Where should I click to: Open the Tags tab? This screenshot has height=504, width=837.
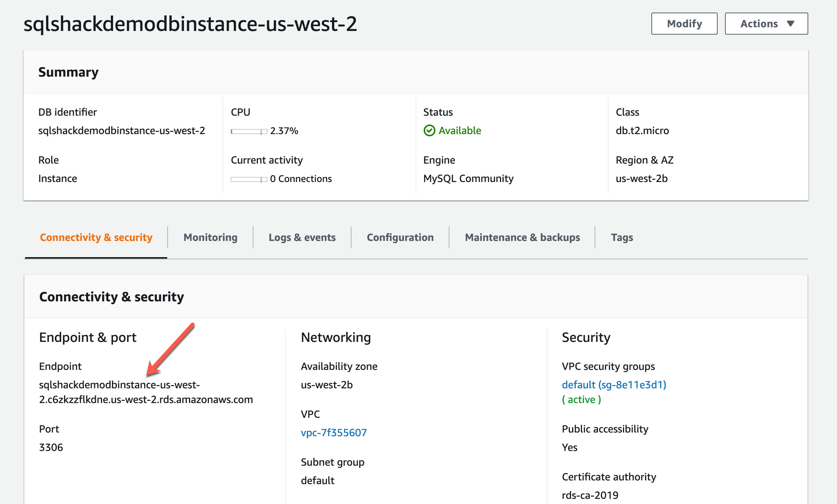tap(622, 237)
